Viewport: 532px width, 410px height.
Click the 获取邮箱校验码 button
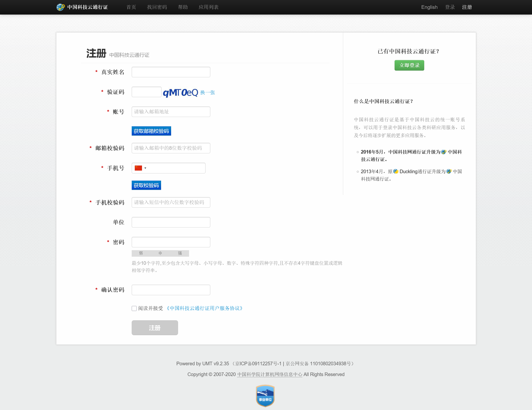151,131
